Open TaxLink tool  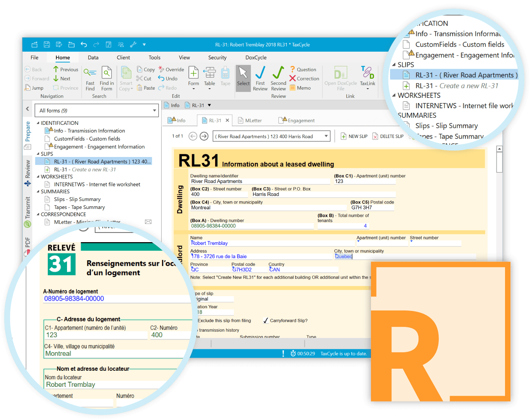click(x=368, y=78)
